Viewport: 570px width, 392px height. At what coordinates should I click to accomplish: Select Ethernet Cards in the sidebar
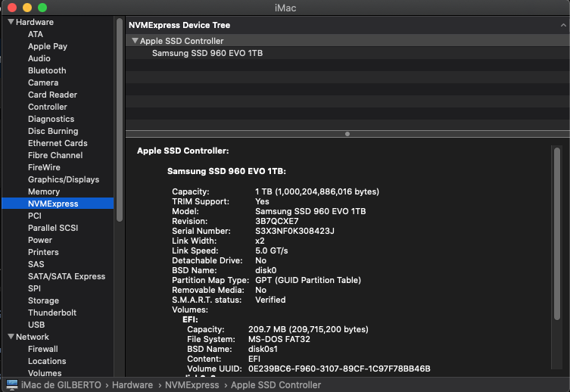(x=58, y=143)
